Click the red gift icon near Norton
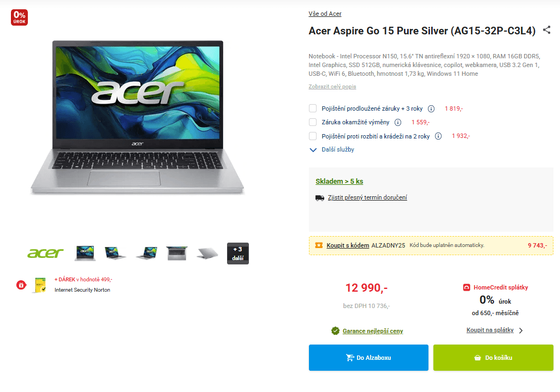Image resolution: width=560 pixels, height=392 pixels. [x=21, y=285]
